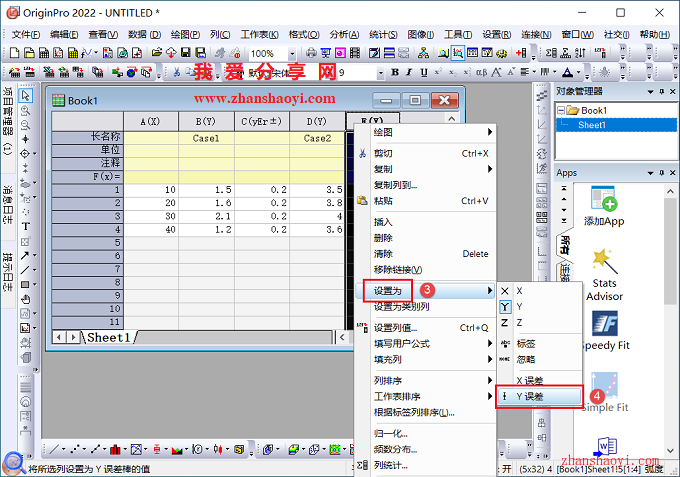Select the Pointer tool
The width and height of the screenshot is (680, 477).
26,95
